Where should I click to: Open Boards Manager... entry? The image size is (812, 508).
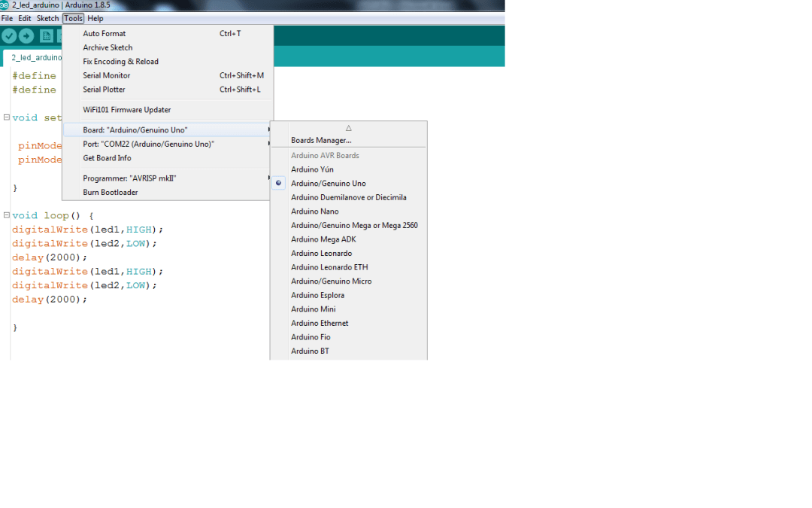[349, 140]
